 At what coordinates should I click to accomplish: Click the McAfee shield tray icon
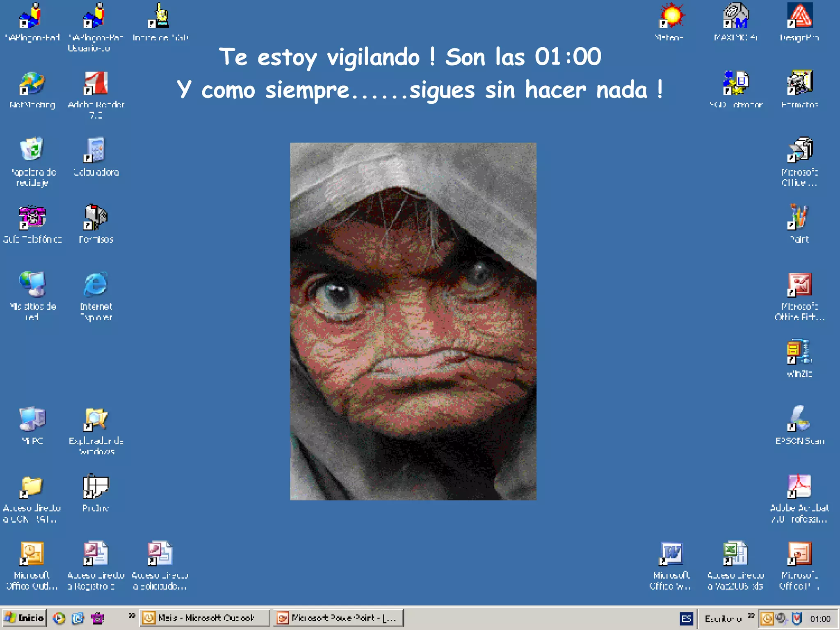(797, 619)
